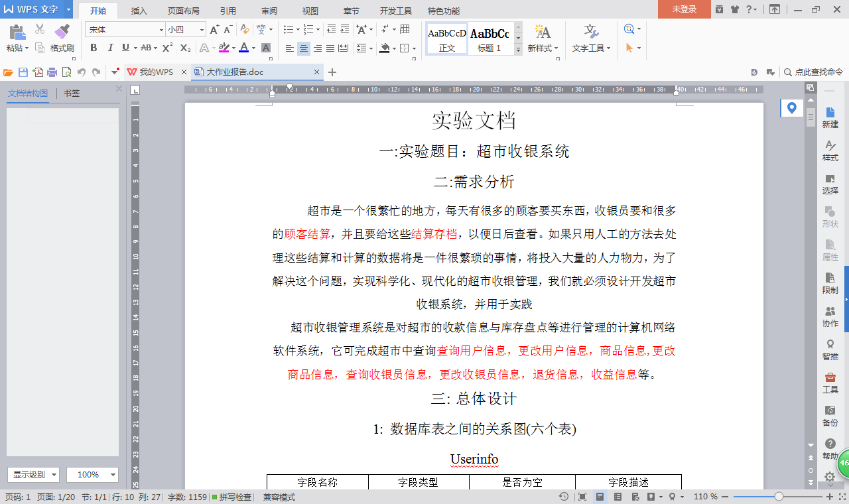
Task: Apply 正文 style
Action: click(447, 39)
